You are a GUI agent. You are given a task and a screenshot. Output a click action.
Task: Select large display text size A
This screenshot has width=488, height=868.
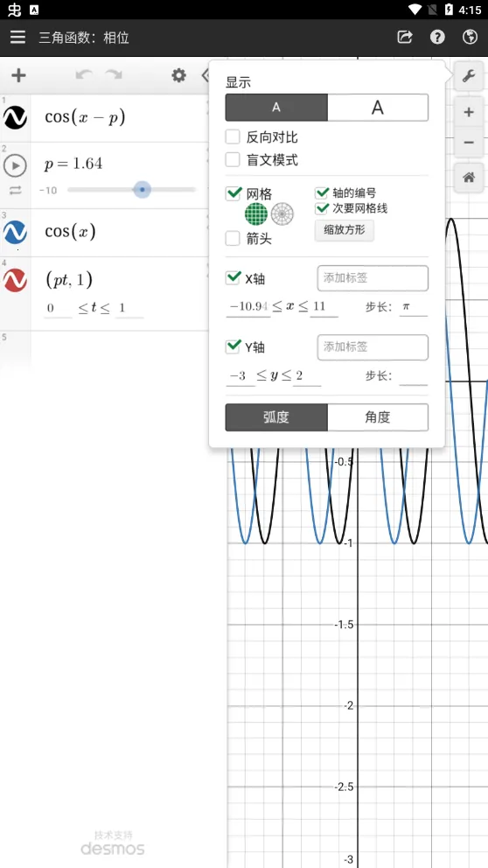[378, 108]
